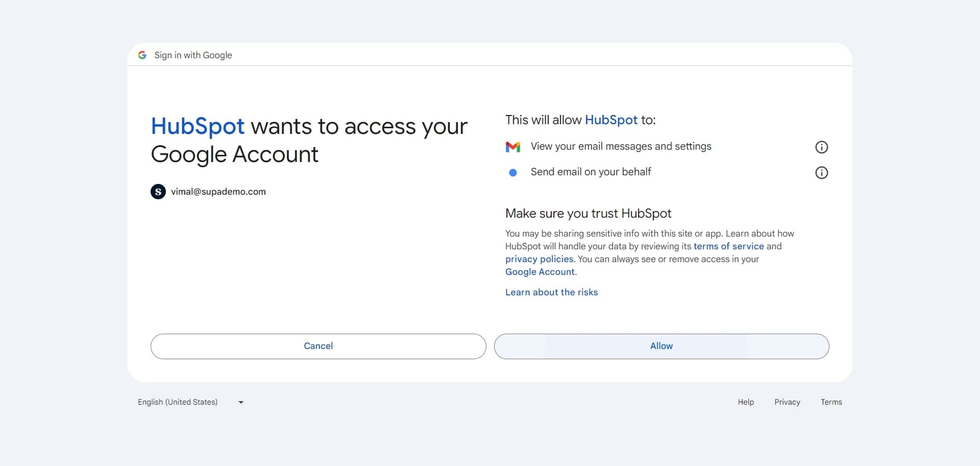Open the Privacy link in the footer
This screenshot has height=466, width=980.
click(x=787, y=402)
